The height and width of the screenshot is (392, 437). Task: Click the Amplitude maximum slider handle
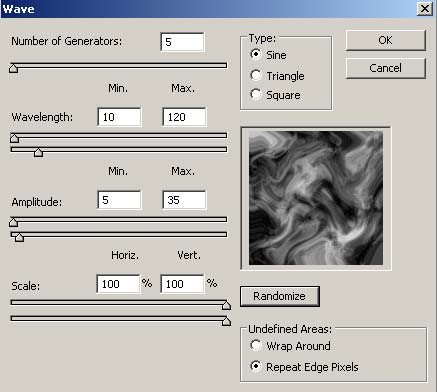click(x=19, y=237)
